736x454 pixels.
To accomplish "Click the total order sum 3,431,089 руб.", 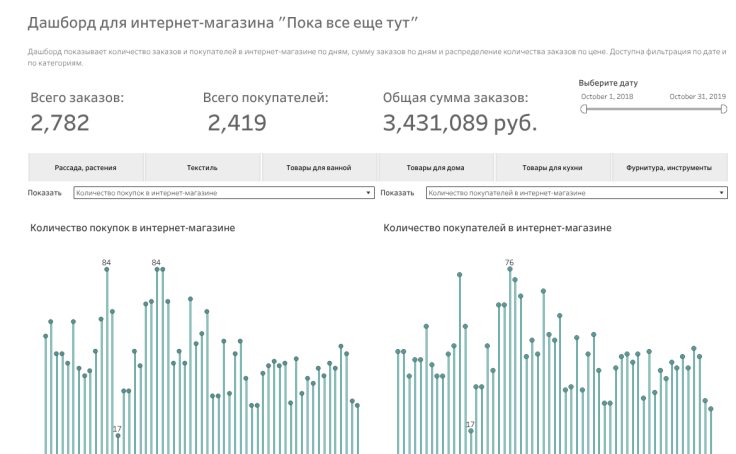I will tap(460, 123).
